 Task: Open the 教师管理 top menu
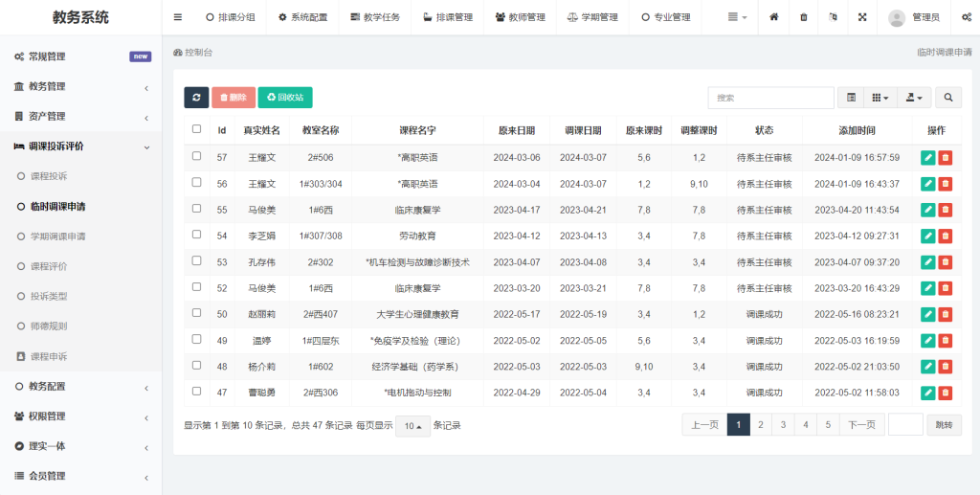[x=520, y=17]
